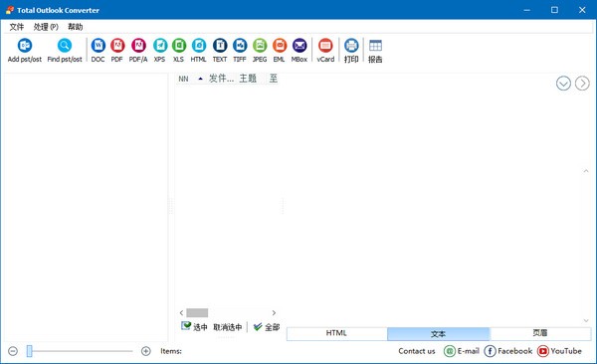This screenshot has width=597, height=364.
Task: Export contacts to vCard
Action: (325, 50)
